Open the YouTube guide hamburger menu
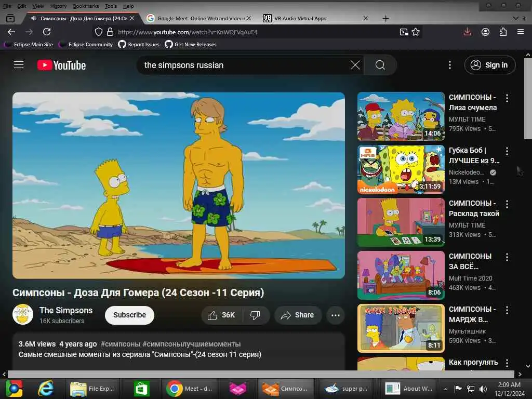The width and height of the screenshot is (532, 399). 19,65
